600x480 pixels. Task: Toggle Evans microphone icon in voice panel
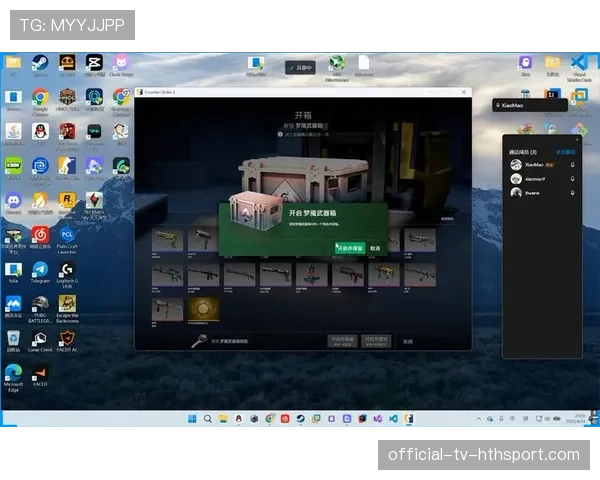(572, 193)
